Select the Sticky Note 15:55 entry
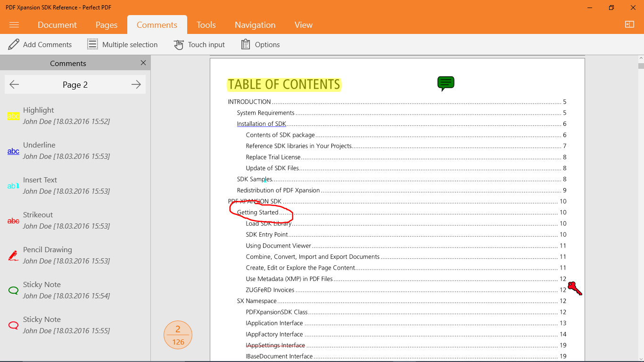This screenshot has height=362, width=644. click(66, 325)
